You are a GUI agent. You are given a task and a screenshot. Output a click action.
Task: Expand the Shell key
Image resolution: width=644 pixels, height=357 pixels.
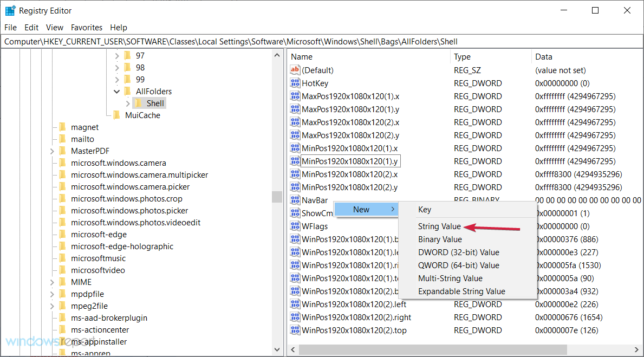coord(128,103)
